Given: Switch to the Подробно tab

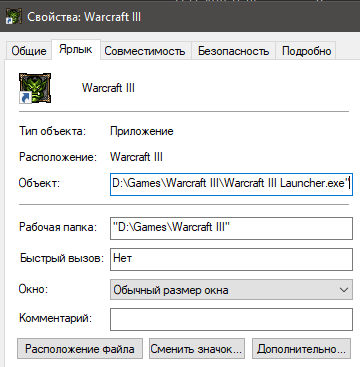Looking at the screenshot, I should pos(306,51).
